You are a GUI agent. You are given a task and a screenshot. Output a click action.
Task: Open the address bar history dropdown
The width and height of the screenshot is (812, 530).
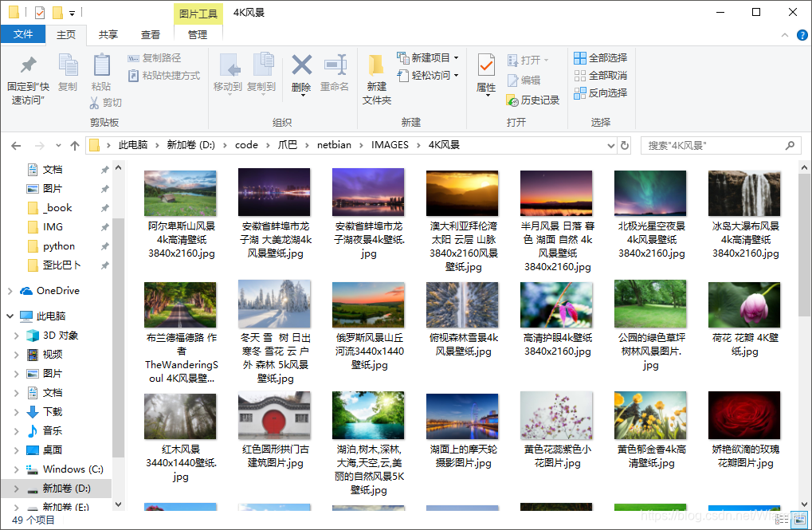[x=611, y=146]
